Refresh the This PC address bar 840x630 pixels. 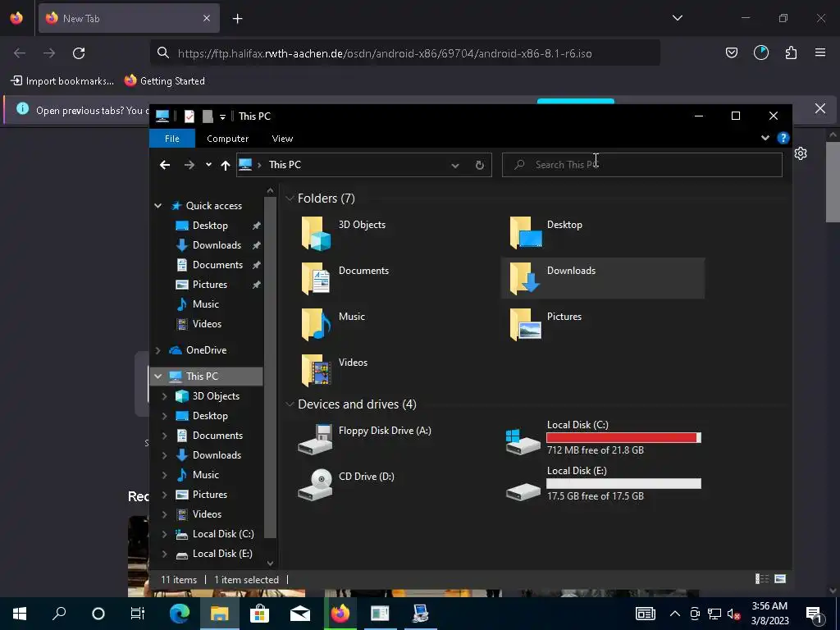click(479, 165)
